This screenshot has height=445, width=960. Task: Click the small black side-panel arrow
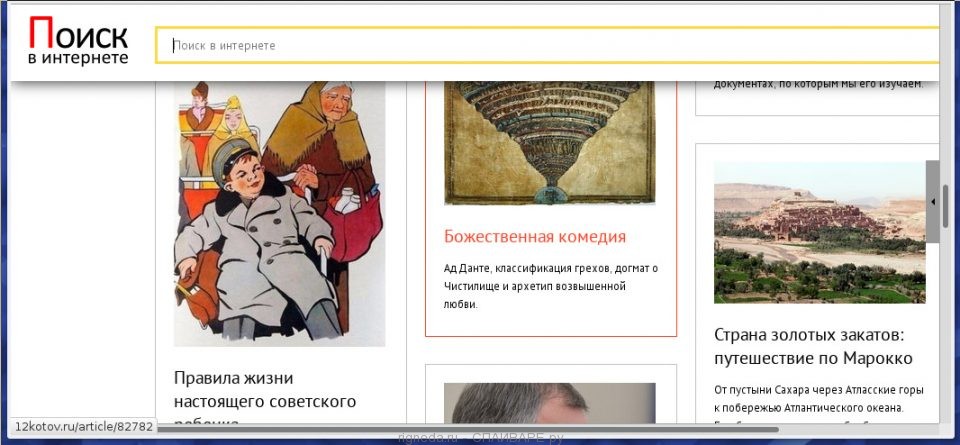pyautogui.click(x=933, y=202)
